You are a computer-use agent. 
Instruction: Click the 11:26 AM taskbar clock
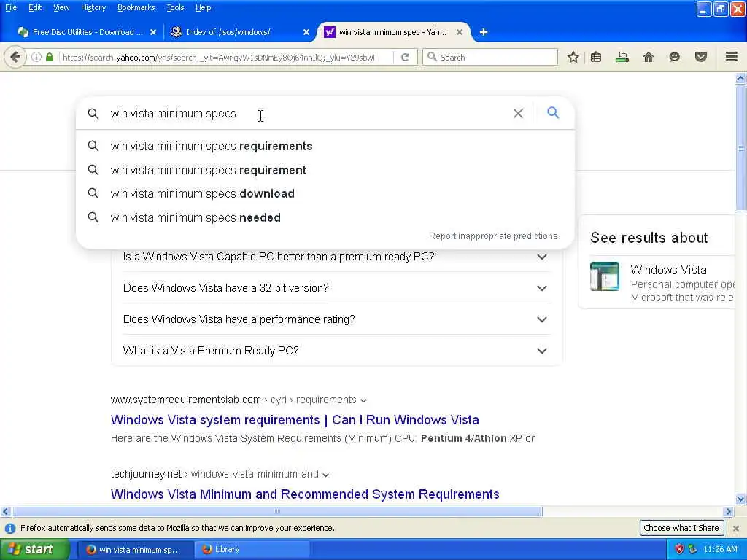point(720,549)
